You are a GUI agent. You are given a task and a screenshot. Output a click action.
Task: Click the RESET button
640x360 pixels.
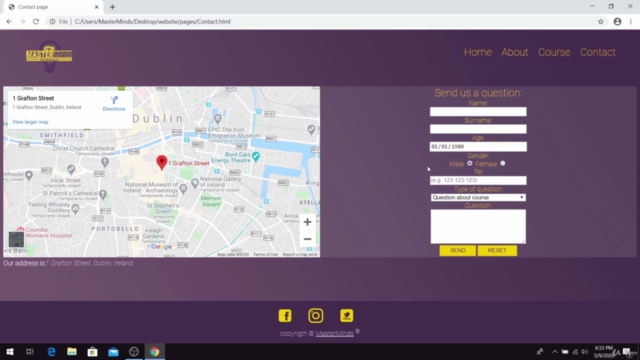coord(497,251)
